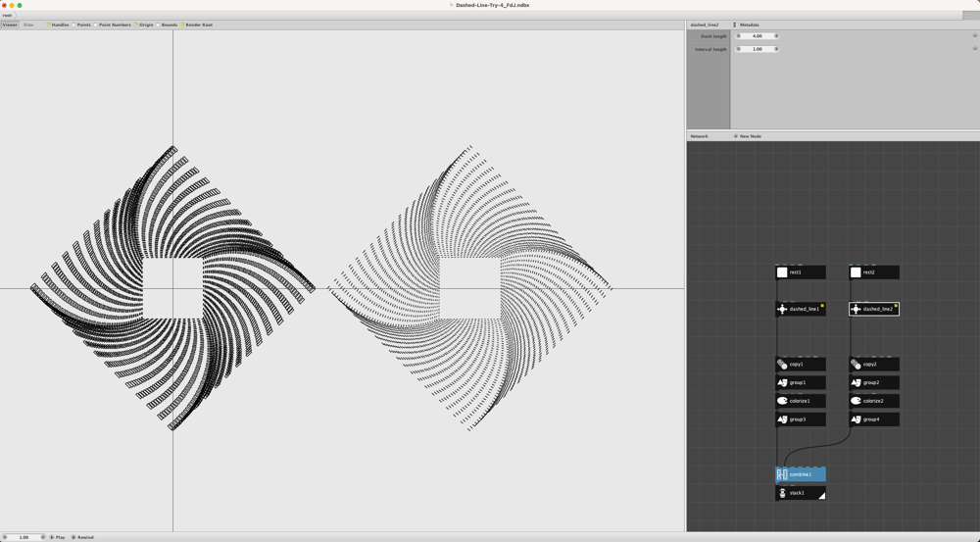
Task: Click the Network pane label
Action: click(x=699, y=136)
